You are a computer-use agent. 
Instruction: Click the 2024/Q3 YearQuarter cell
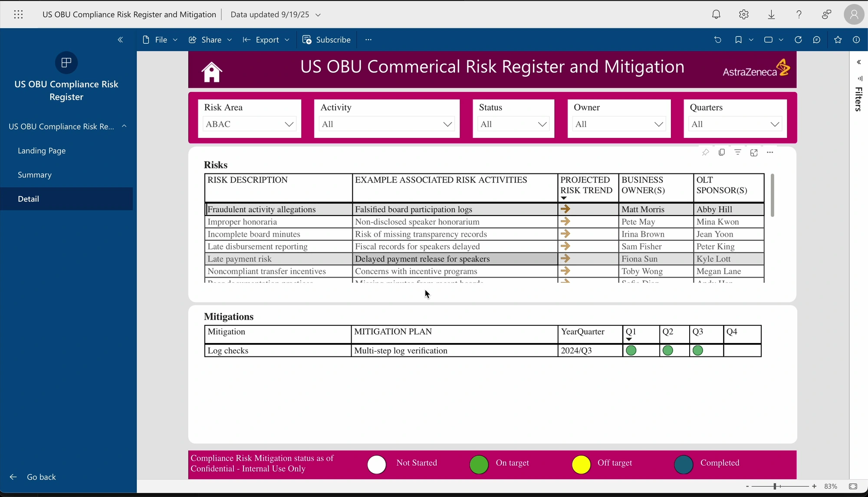(x=590, y=351)
